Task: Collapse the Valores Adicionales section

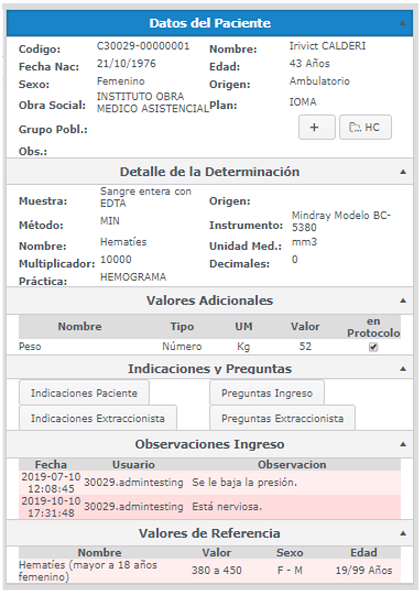Action: 403,301
